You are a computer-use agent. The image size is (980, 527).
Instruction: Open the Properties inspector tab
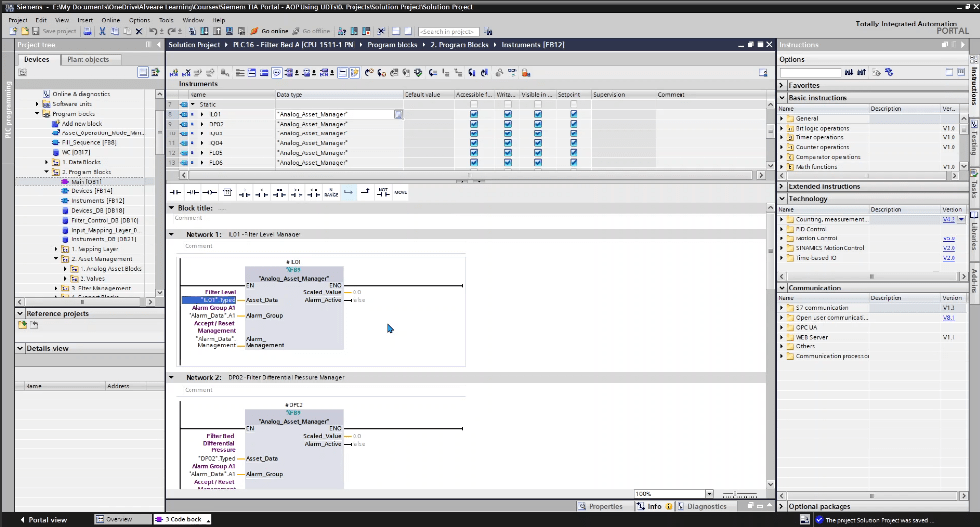601,506
